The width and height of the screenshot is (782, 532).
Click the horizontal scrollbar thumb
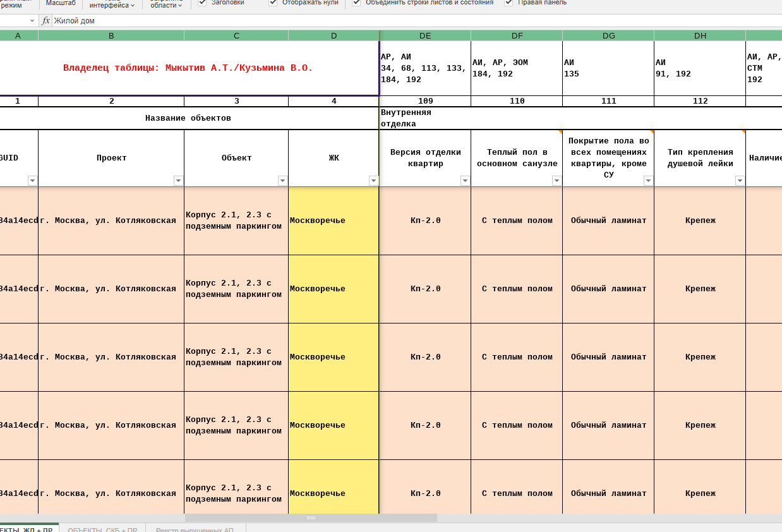coord(311,518)
